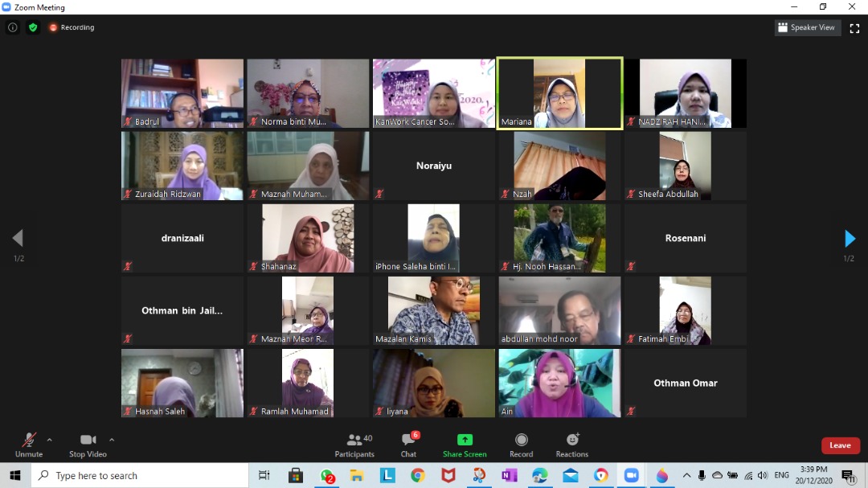Click Zoom icon in taskbar
The height and width of the screenshot is (488, 868).
tap(632, 475)
